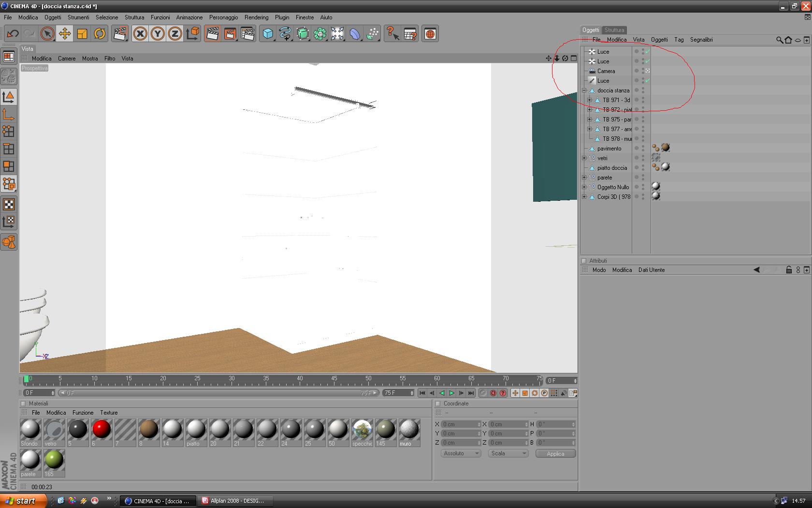This screenshot has width=812, height=508.
Task: Render the active view clapperboard
Action: 212,34
